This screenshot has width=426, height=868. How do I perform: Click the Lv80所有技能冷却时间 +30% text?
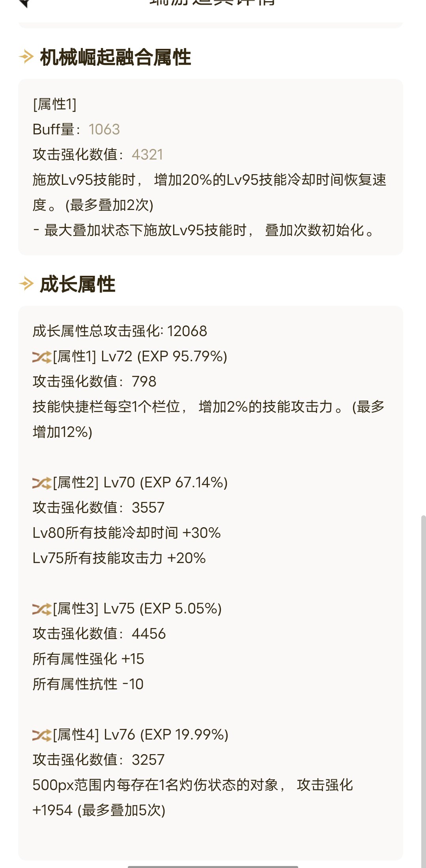(x=127, y=533)
